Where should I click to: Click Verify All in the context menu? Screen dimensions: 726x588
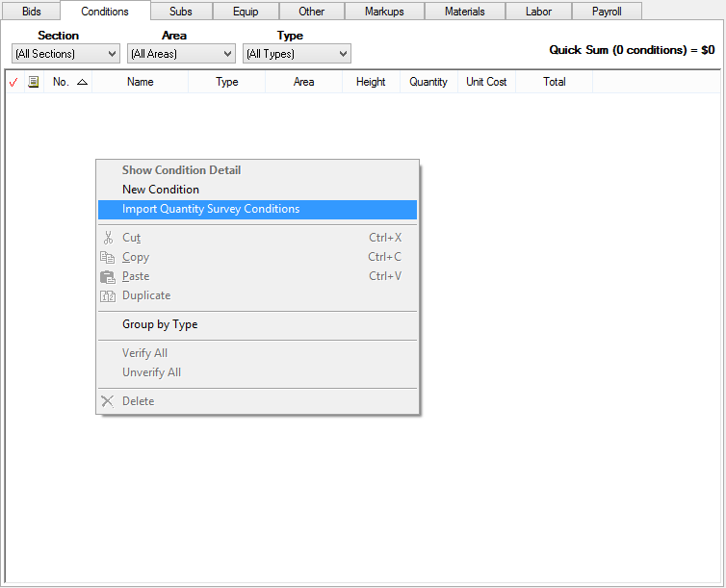(257, 353)
